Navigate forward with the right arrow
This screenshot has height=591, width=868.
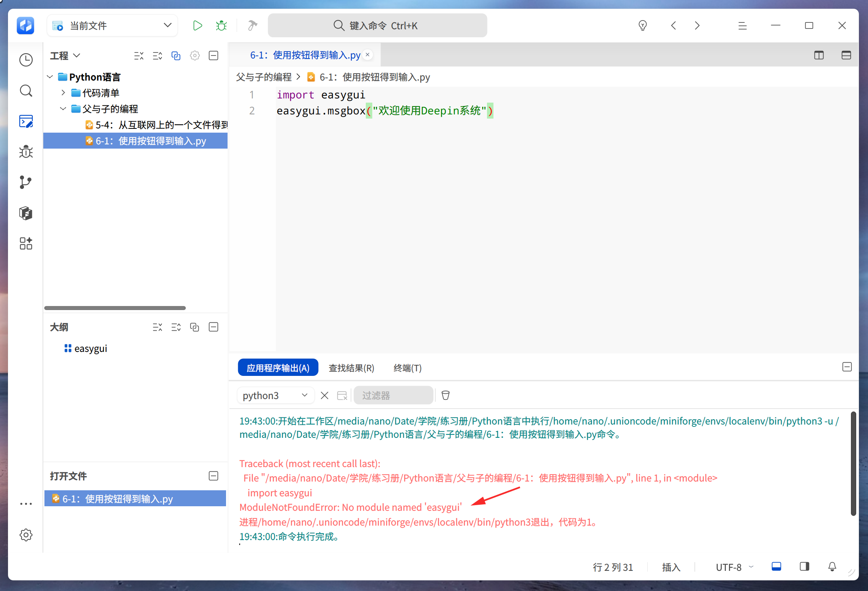697,26
